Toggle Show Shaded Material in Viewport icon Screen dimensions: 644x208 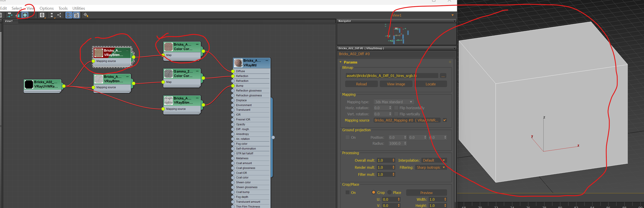tap(25, 15)
